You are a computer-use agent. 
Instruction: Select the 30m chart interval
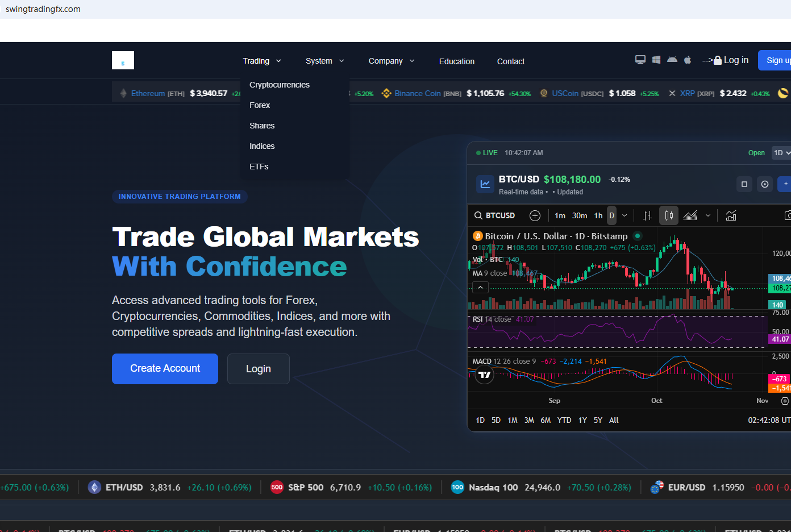[580, 215]
